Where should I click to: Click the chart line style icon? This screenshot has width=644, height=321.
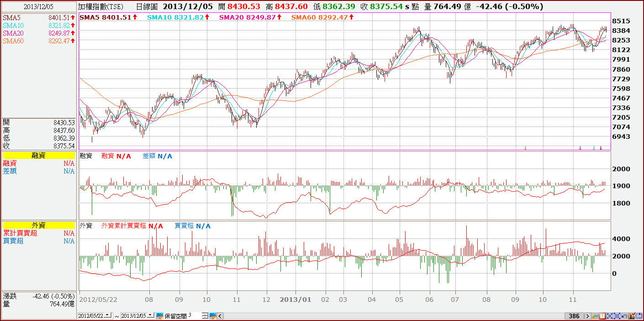pyautogui.click(x=595, y=316)
